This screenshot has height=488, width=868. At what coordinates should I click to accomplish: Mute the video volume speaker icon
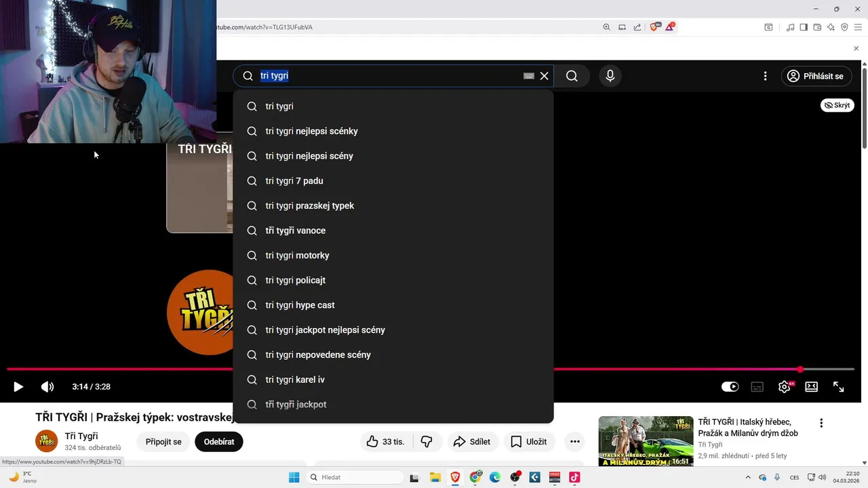[x=47, y=387]
